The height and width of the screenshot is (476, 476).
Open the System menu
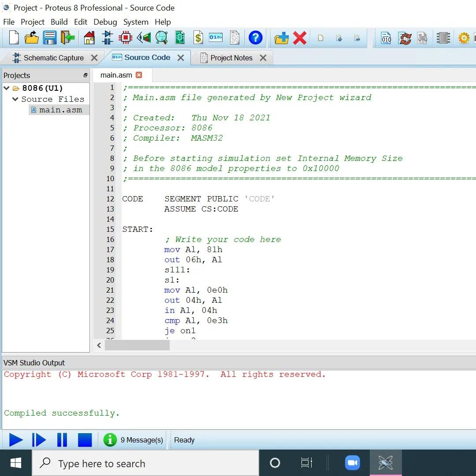point(136,22)
